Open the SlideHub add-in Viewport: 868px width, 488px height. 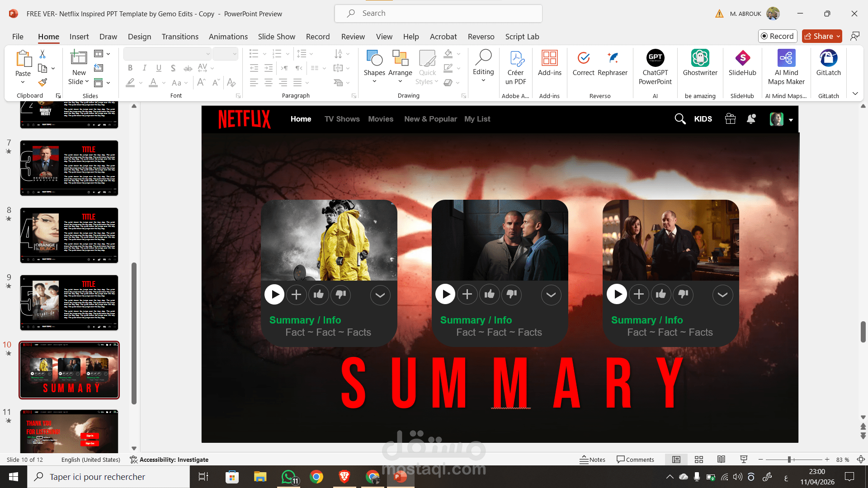pos(742,63)
